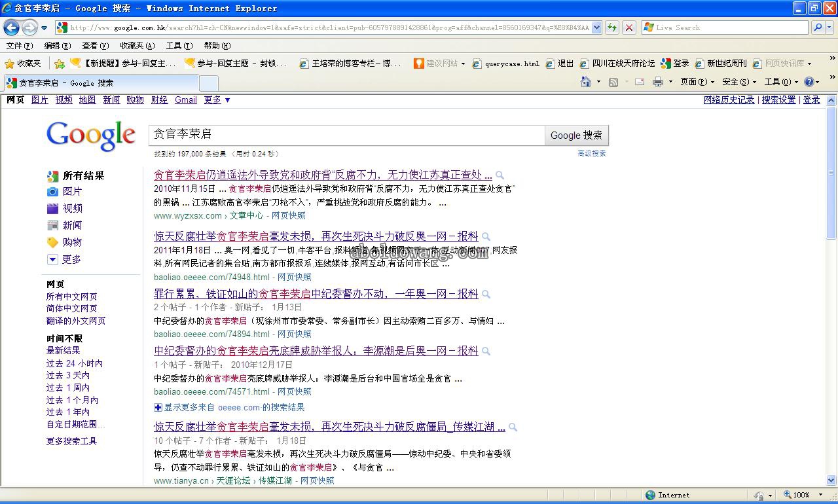Viewport: 838px width, 504px height.
Task: Go back with the browser Back arrow
Action: (x=11, y=27)
